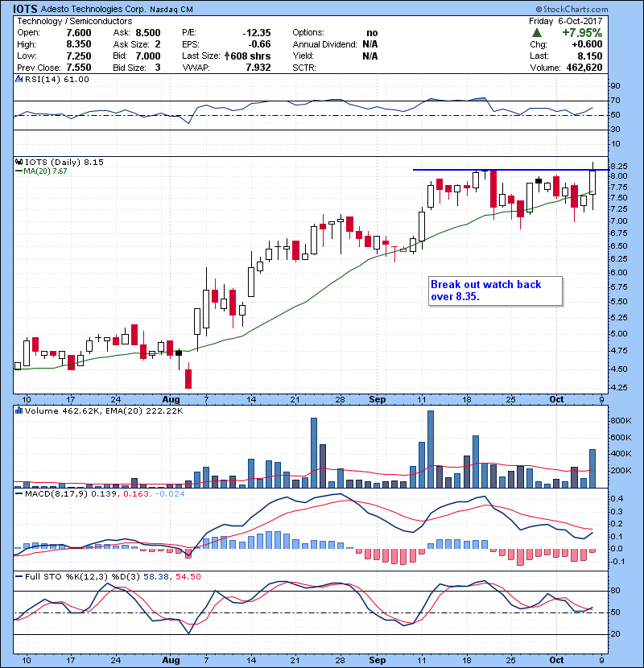Click the green up-arrow change indicator
Screen dimensions: 644x668
[x=537, y=33]
